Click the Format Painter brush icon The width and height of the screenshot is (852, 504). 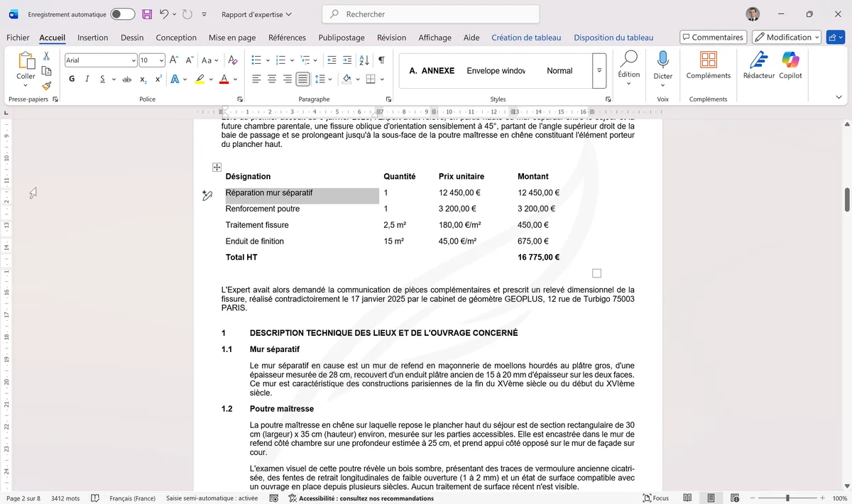[x=46, y=86]
